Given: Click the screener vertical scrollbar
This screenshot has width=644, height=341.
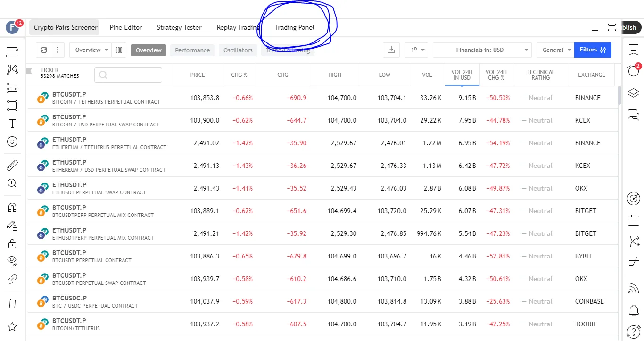Looking at the screenshot, I should click(x=619, y=96).
